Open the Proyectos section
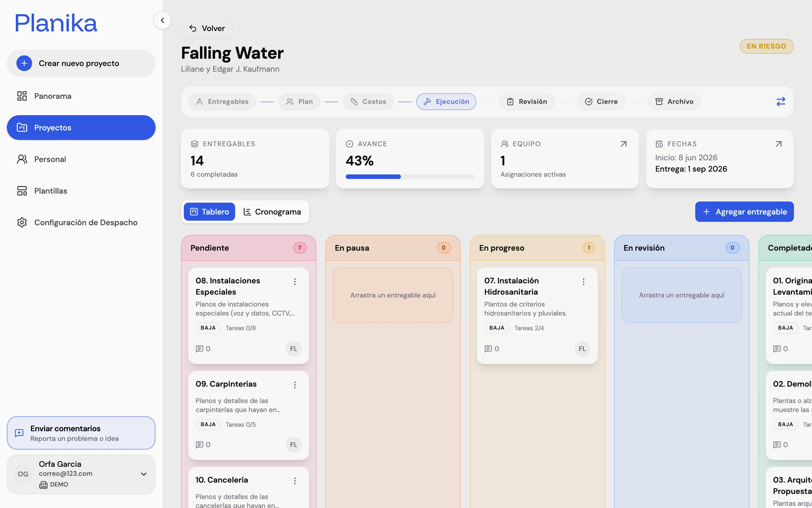 point(81,128)
